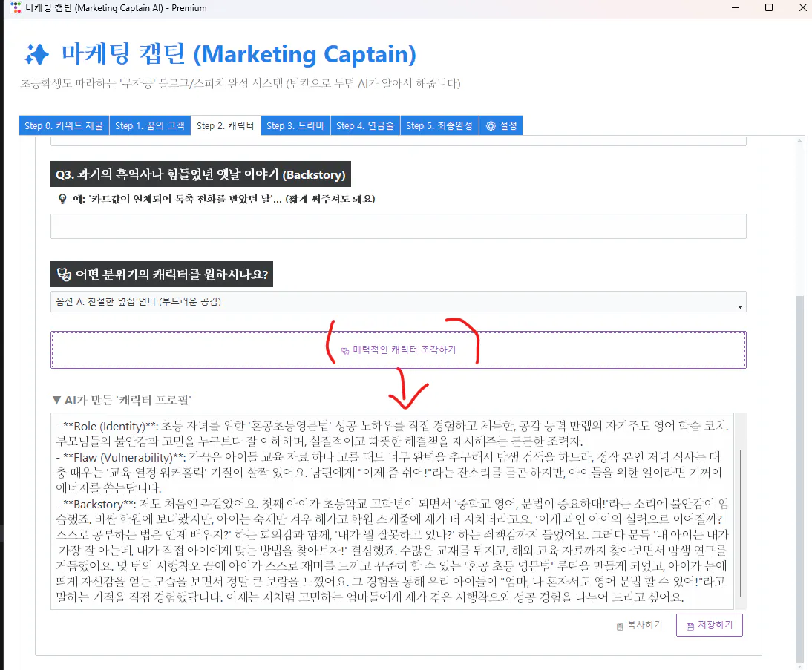The width and height of the screenshot is (812, 670).
Task: Click the dropdown arrow of character mood
Action: [740, 306]
